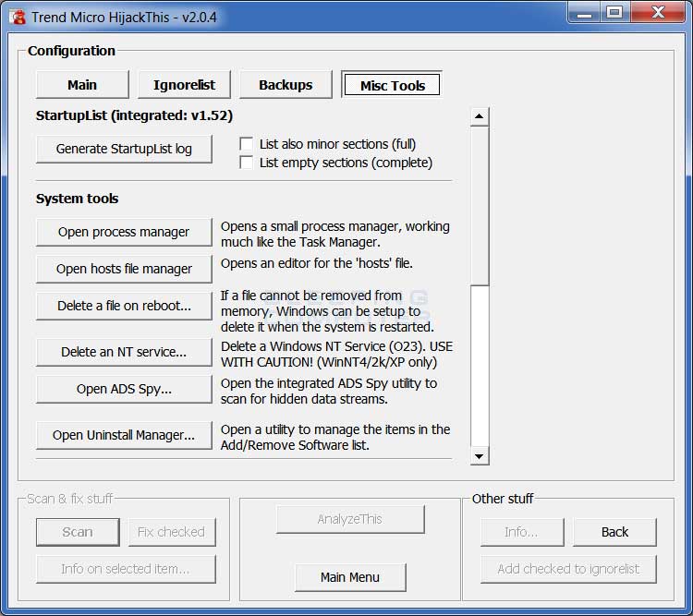Launch the hosts file manager

(x=124, y=269)
